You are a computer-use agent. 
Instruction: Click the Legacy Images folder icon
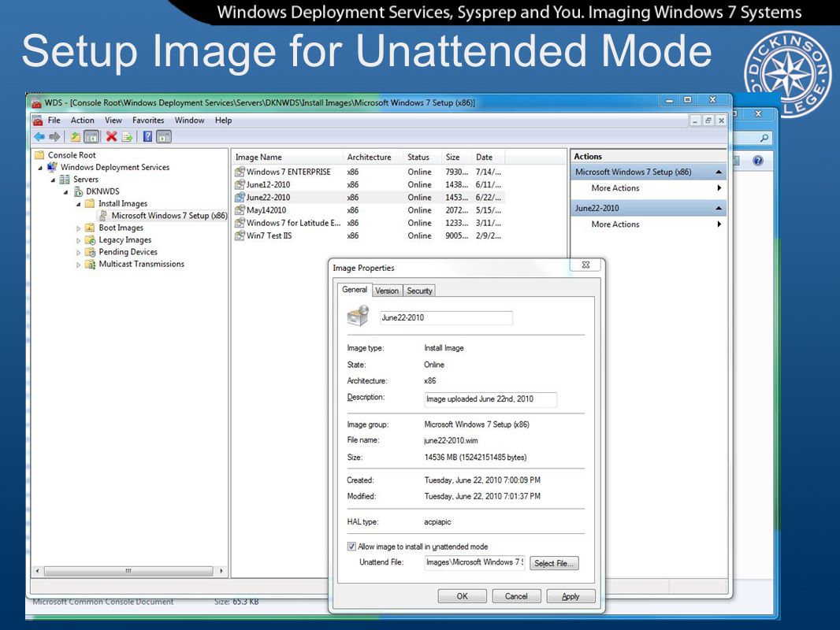coord(90,240)
